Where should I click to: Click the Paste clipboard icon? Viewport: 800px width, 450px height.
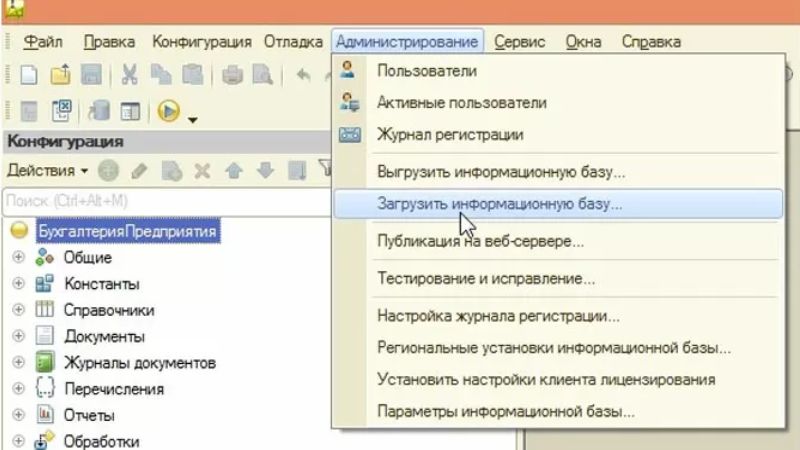193,75
